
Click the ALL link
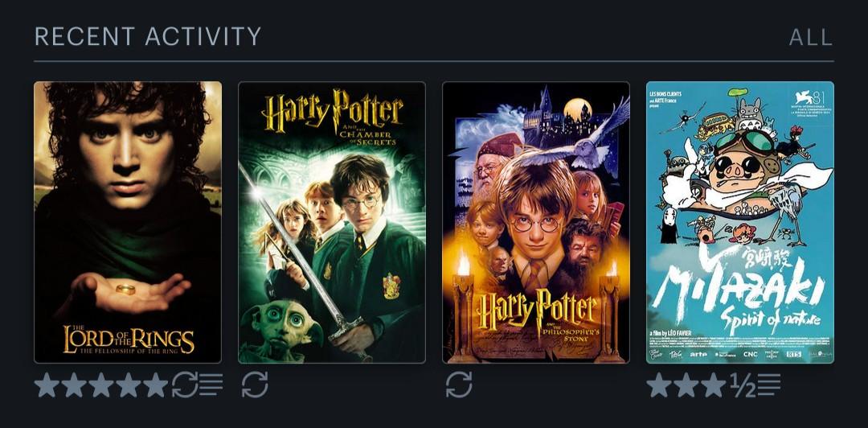pyautogui.click(x=810, y=37)
